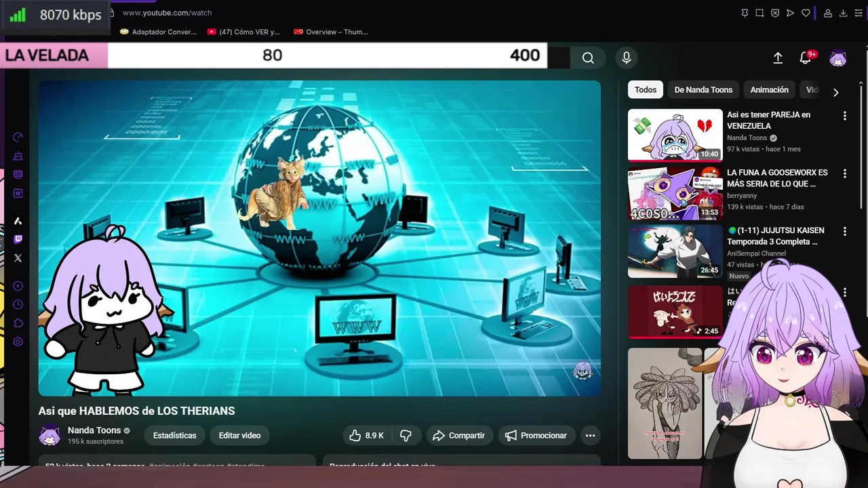Click the 'berryanny' channel name
This screenshot has height=488, width=868.
coord(742,196)
